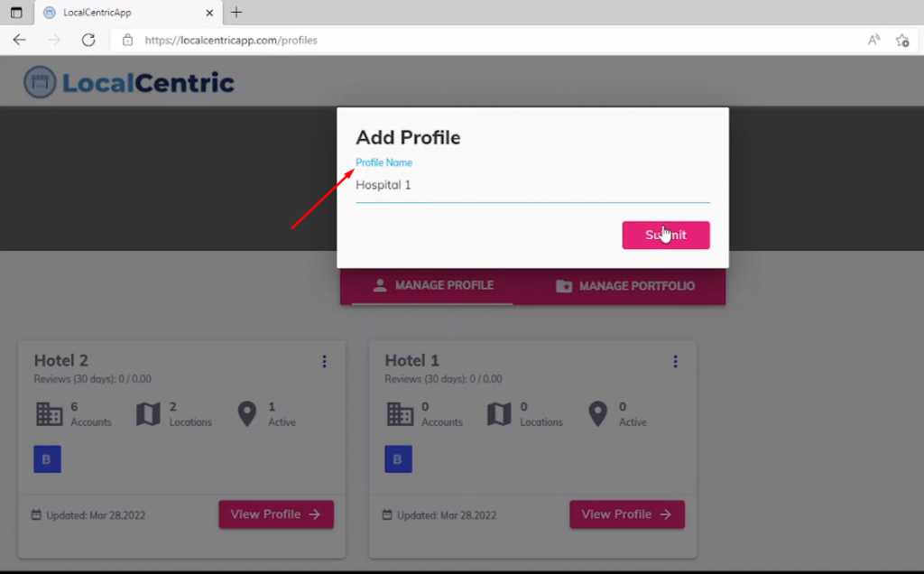This screenshot has height=574, width=924.
Task: Submit the Add Profile form
Action: click(666, 236)
